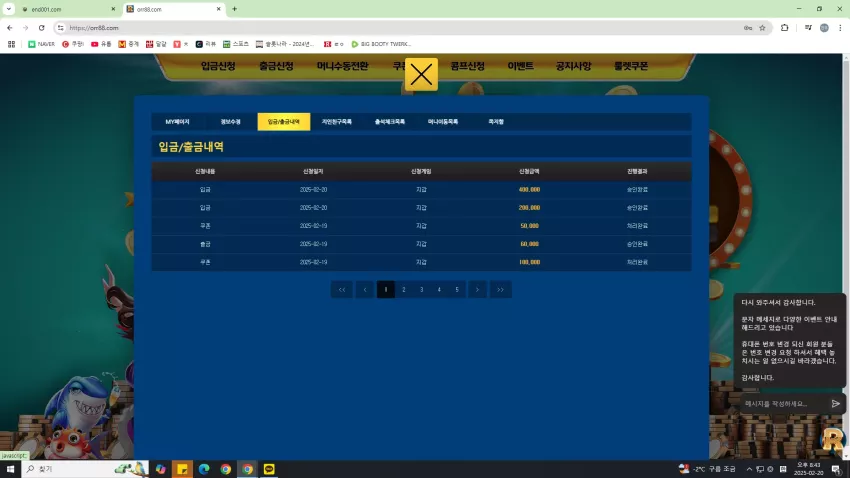The width and height of the screenshot is (850, 478).
Task: Close the popup with the yellow X button
Action: (x=421, y=74)
